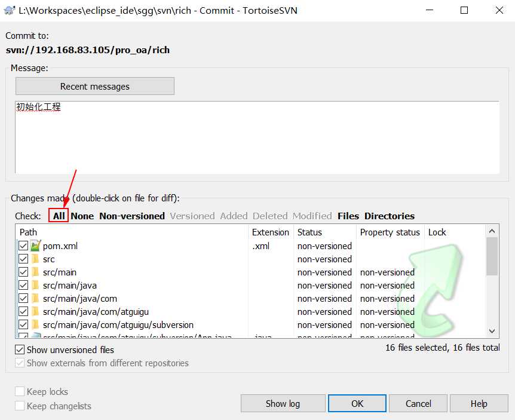The image size is (515, 420).
Task: Sort by the Path column header
Action: coord(132,232)
